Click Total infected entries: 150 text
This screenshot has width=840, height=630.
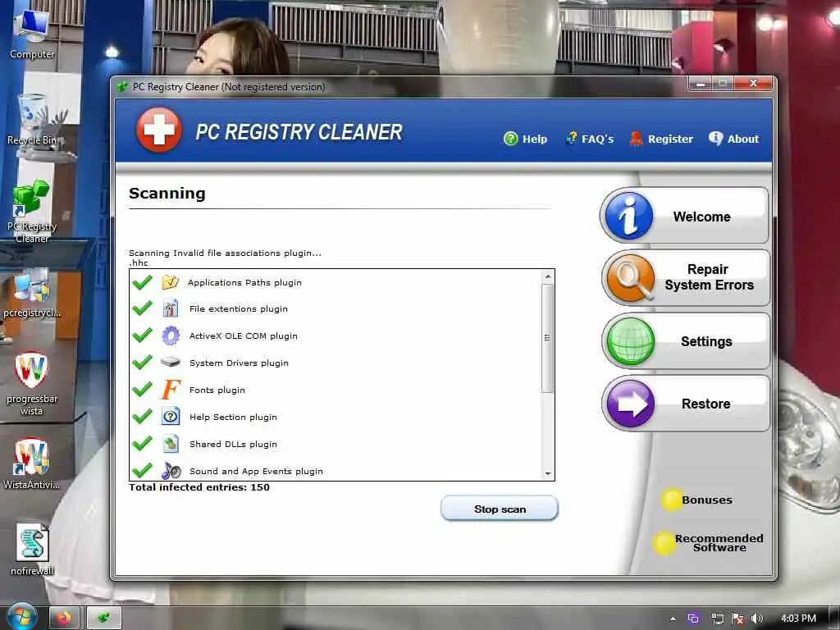199,487
